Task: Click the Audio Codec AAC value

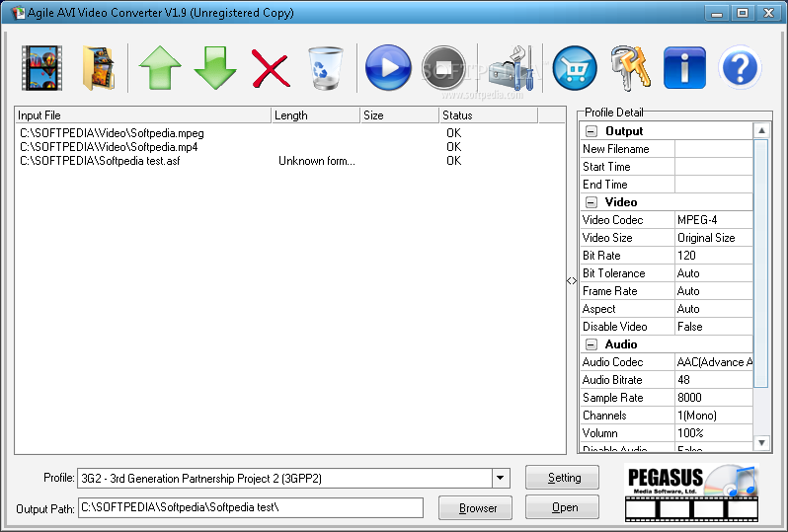Action: pos(714,362)
